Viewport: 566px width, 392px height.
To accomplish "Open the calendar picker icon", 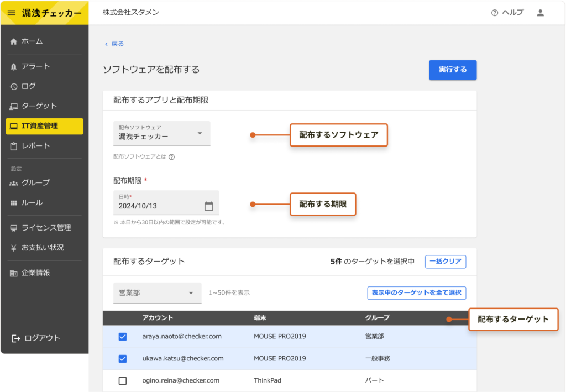I will click(x=208, y=206).
